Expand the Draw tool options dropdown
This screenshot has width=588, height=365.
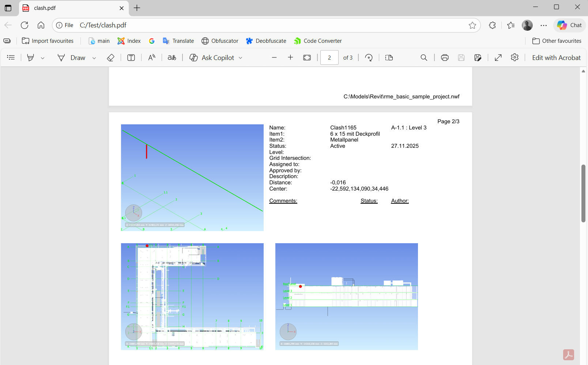(x=94, y=58)
